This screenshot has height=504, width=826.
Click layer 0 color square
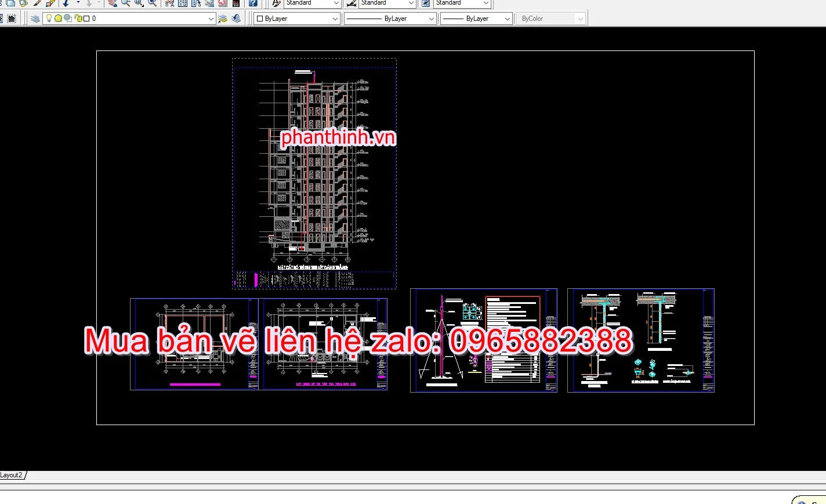click(86, 19)
